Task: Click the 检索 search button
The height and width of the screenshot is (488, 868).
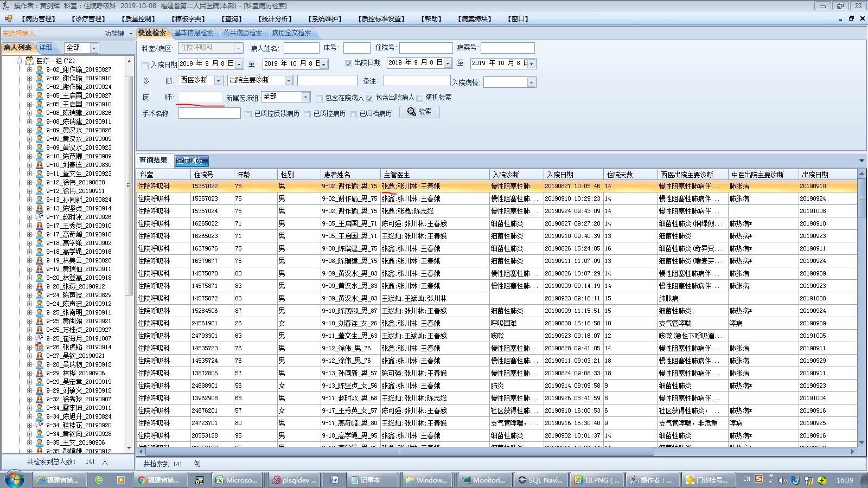Action: coord(419,112)
